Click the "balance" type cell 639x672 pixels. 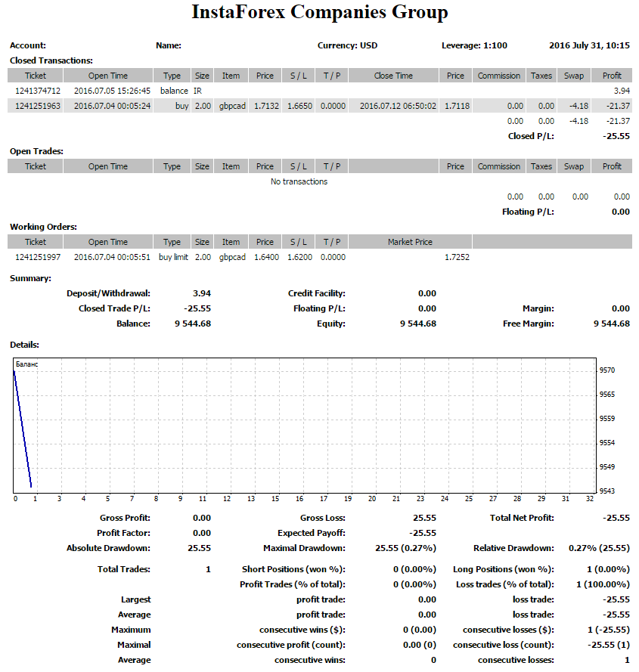[x=174, y=91]
